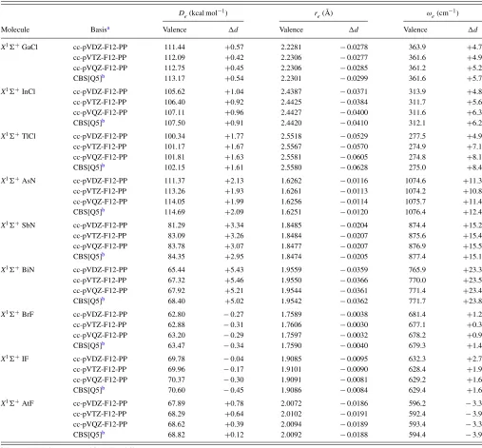
Task: Click the re Δd value −0.0278
Action: (x=355, y=48)
